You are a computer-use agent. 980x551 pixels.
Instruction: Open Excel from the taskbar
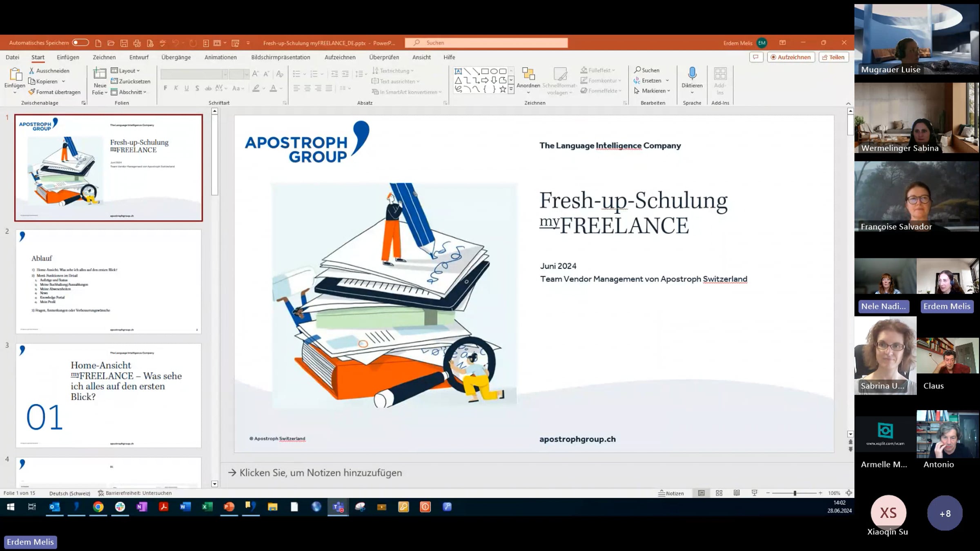[x=207, y=507]
